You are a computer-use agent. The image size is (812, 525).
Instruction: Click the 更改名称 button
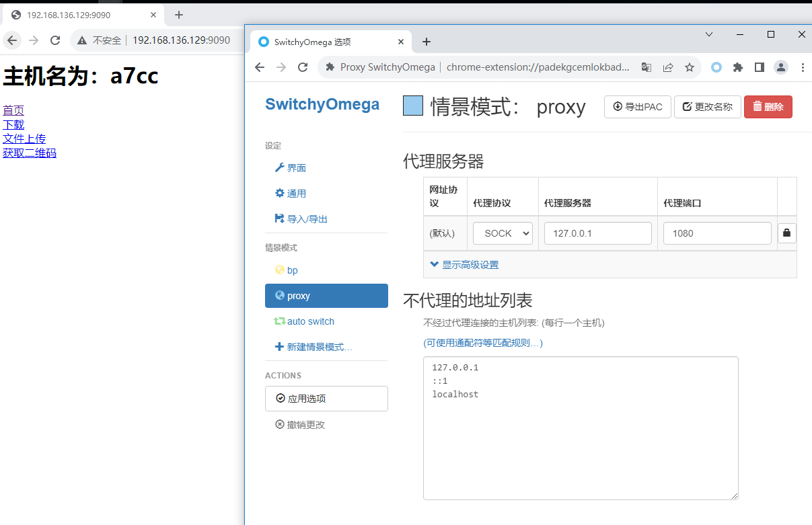click(708, 107)
